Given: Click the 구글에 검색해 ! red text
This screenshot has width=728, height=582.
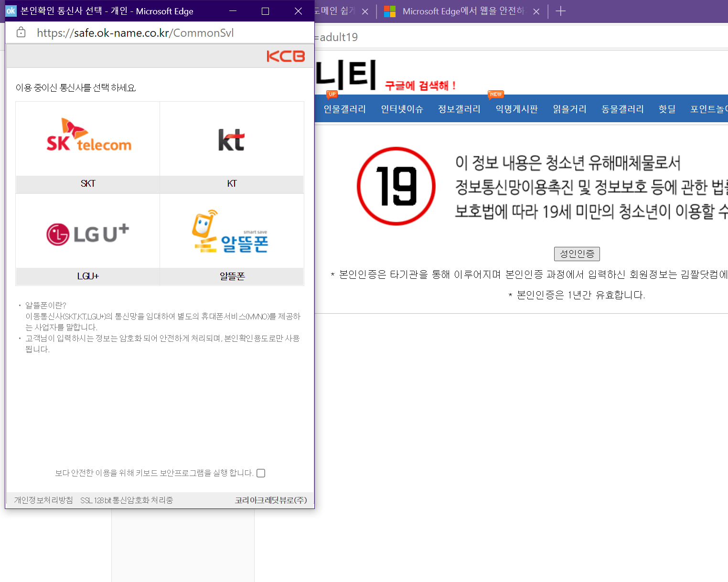Looking at the screenshot, I should [421, 86].
